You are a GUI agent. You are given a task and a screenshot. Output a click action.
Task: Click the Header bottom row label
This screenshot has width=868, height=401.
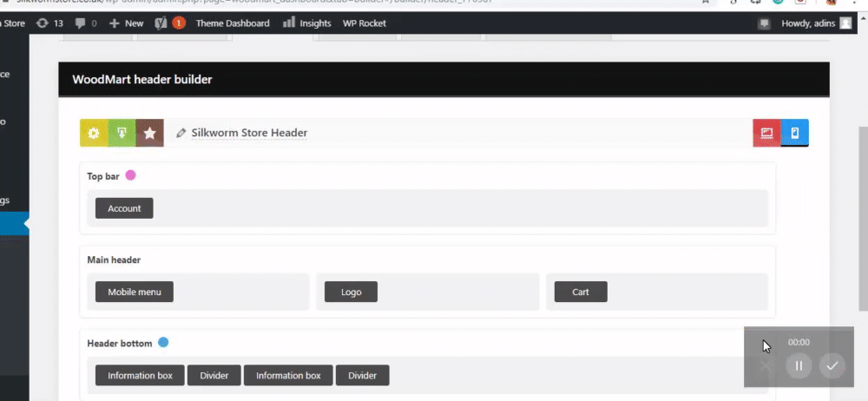coord(119,344)
